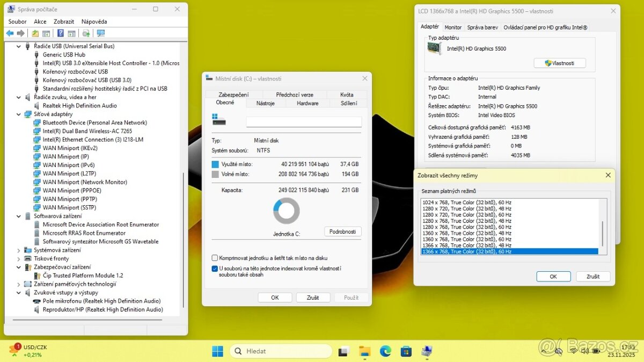Click the Vlastnosti button on the adapter panel
The width and height of the screenshot is (644, 362).
[560, 63]
